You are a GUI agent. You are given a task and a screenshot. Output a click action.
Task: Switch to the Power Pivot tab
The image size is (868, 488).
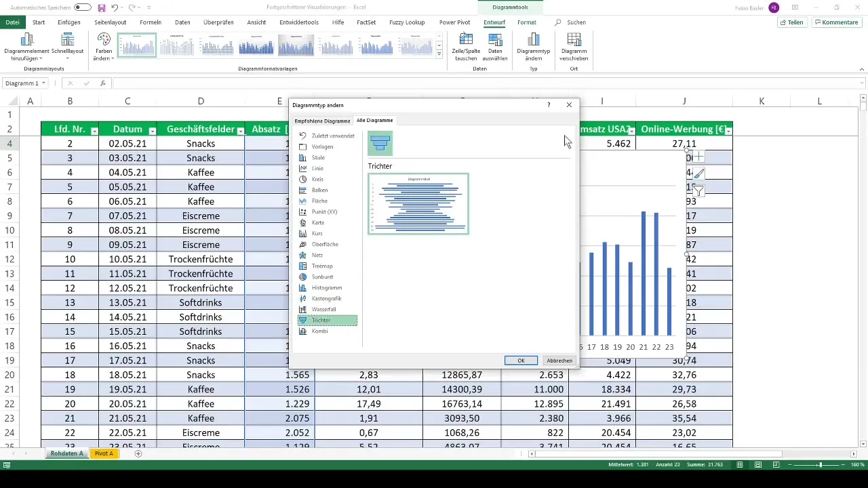454,22
